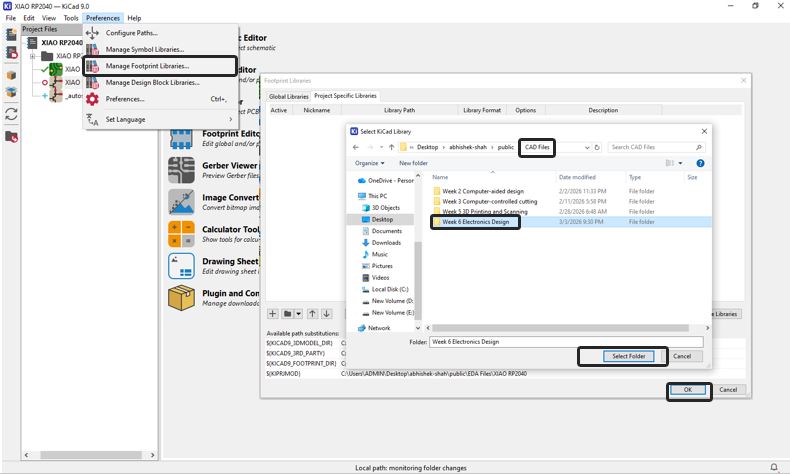Screen dimensions: 790x474
Task: Click Cancel in Select KiCad Library dialog
Action: pyautogui.click(x=682, y=356)
